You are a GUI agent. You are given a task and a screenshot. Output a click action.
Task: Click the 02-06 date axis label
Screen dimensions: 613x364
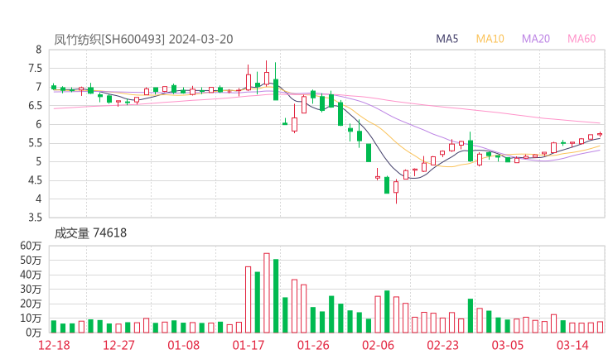pyautogui.click(x=379, y=345)
